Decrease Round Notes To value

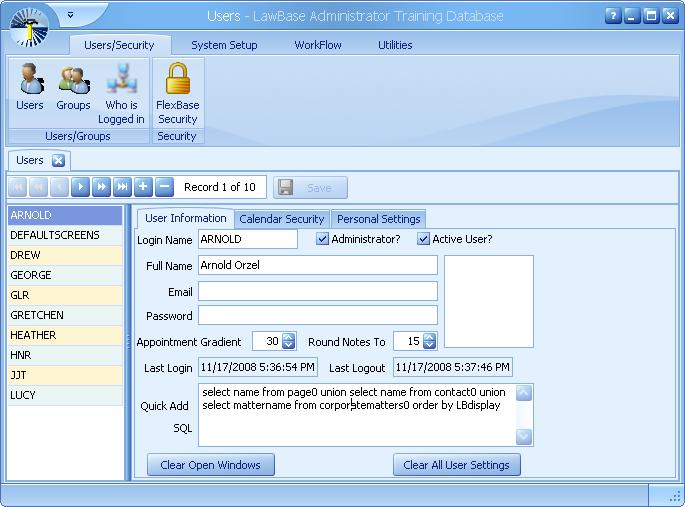pyautogui.click(x=430, y=345)
